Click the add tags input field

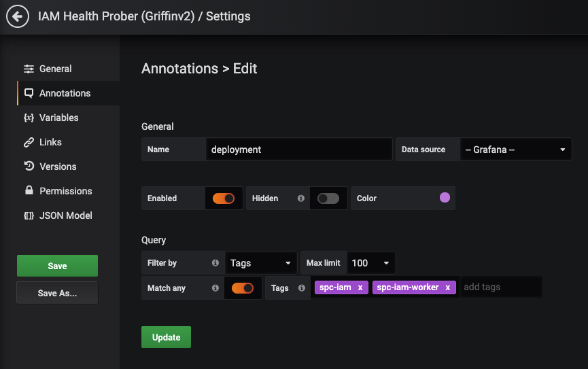pos(501,287)
